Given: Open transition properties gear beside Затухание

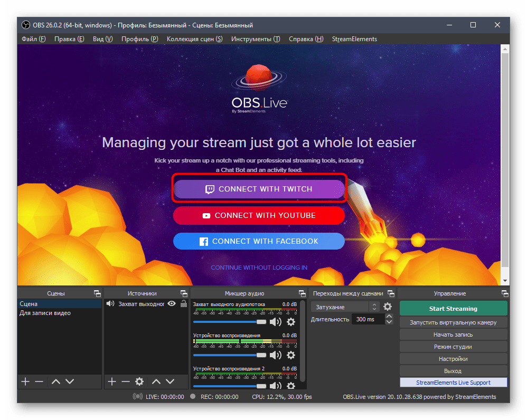Looking at the screenshot, I should 388,307.
